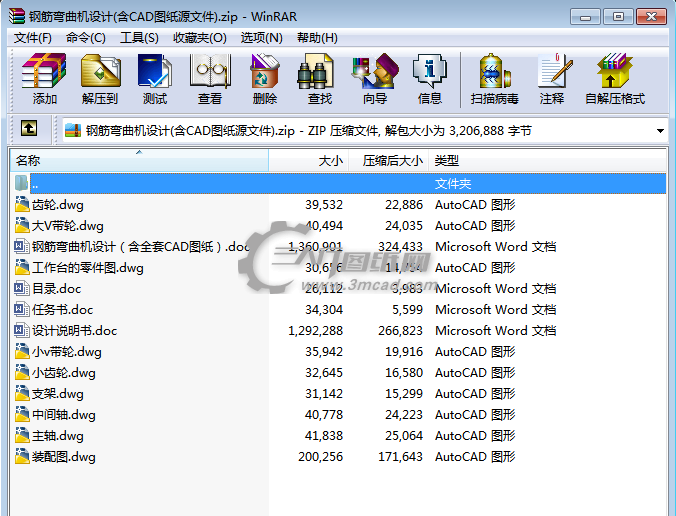Click the Word icon of 任务书.doc
This screenshot has height=516, width=676.
[x=22, y=309]
